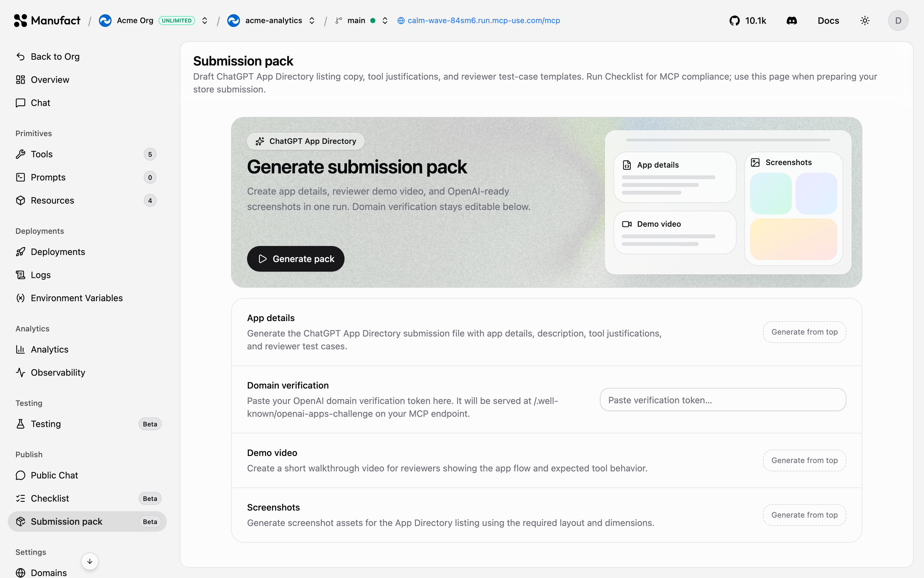The height and width of the screenshot is (578, 924).
Task: Focus the Paste verification token field
Action: [723, 400]
